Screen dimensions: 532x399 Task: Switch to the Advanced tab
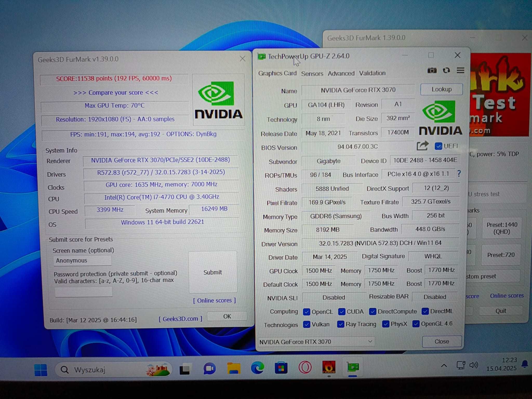coord(341,73)
